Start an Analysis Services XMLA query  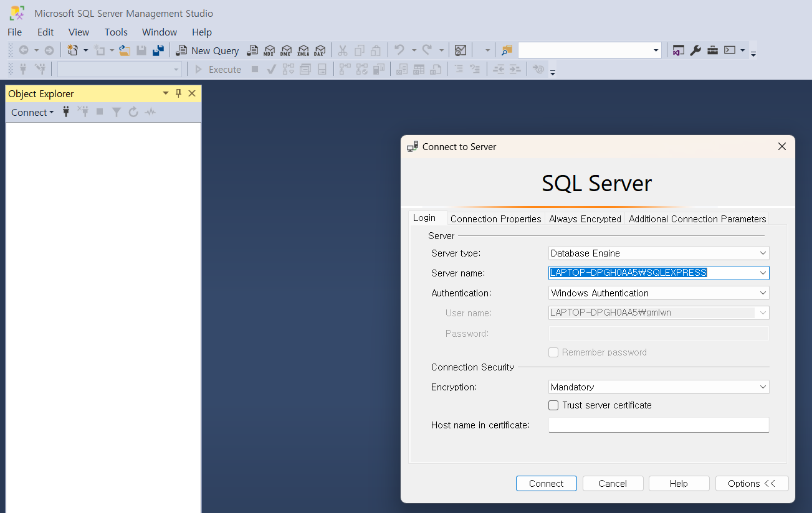(303, 50)
